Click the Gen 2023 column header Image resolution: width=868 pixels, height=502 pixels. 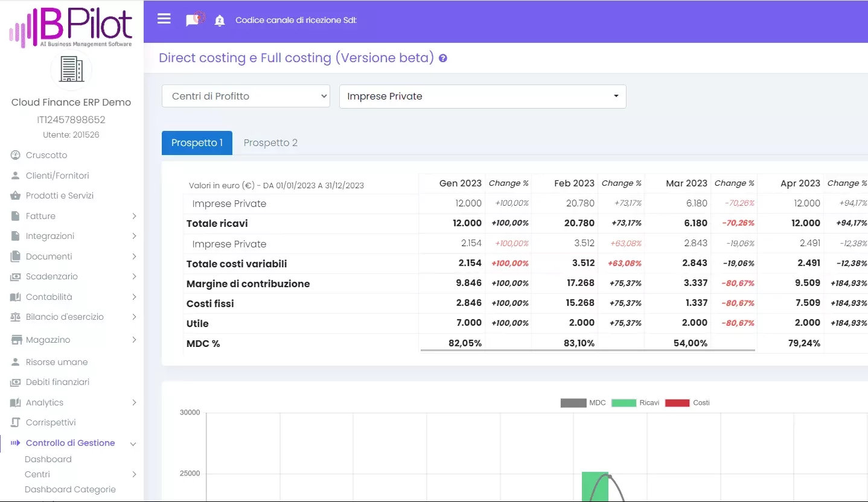pyautogui.click(x=461, y=183)
